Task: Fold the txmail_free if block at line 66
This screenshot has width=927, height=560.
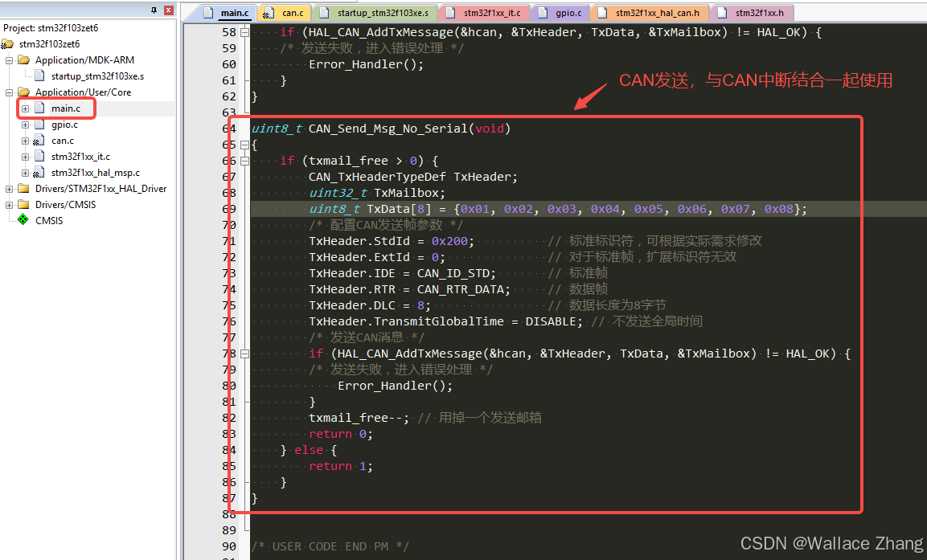Action: [x=244, y=161]
